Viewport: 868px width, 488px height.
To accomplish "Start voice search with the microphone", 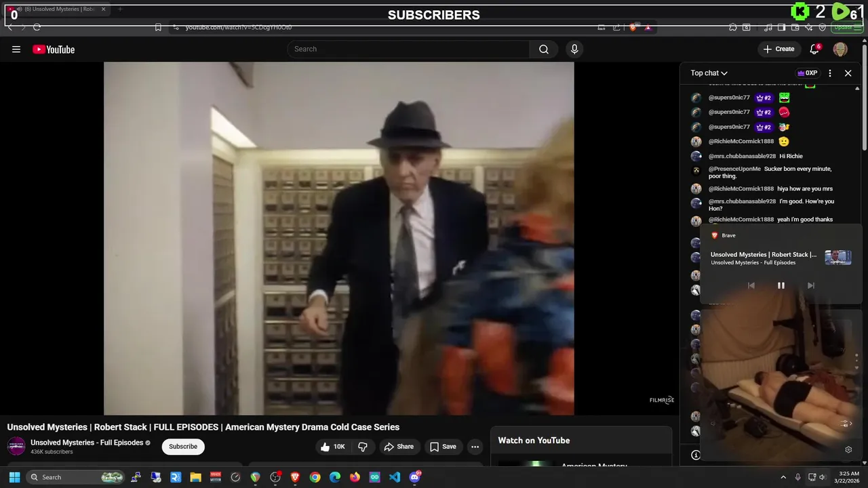I will (x=574, y=49).
